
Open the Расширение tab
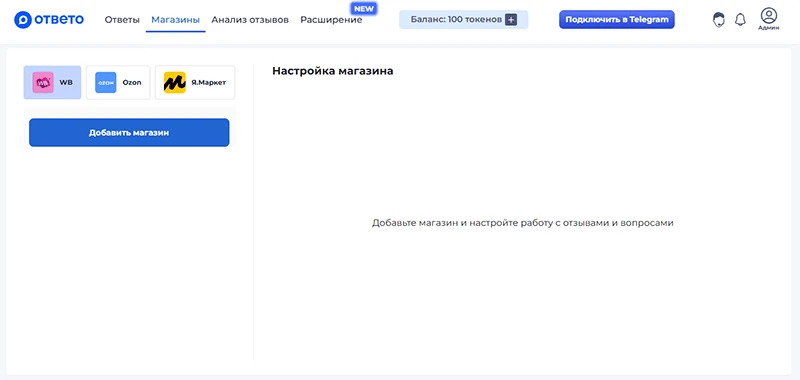click(x=331, y=20)
